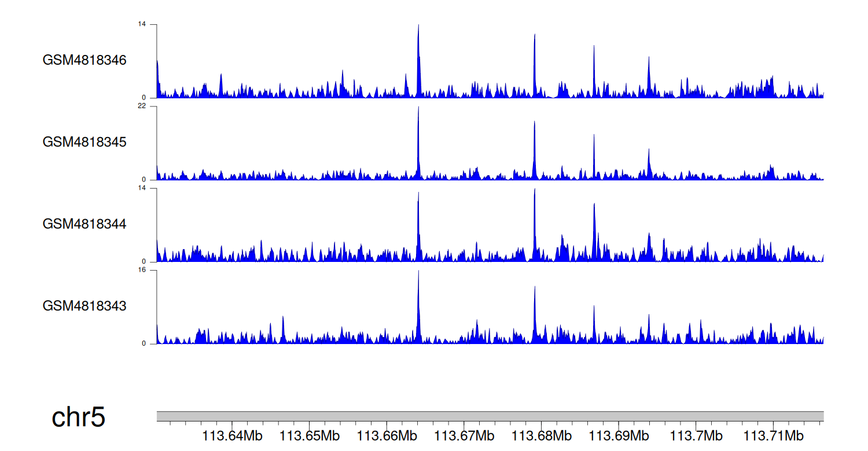Select the GSM4818343 track name
The width and height of the screenshot is (868, 451).
click(84, 306)
